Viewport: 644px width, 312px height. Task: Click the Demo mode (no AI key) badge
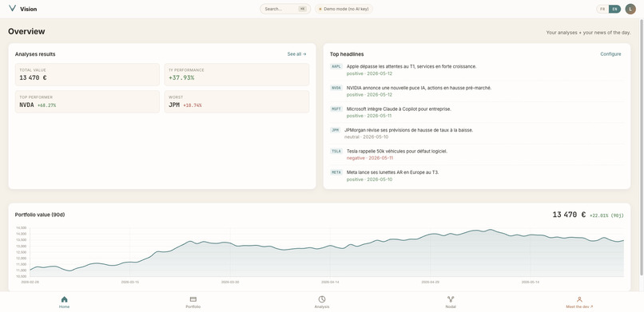344,9
